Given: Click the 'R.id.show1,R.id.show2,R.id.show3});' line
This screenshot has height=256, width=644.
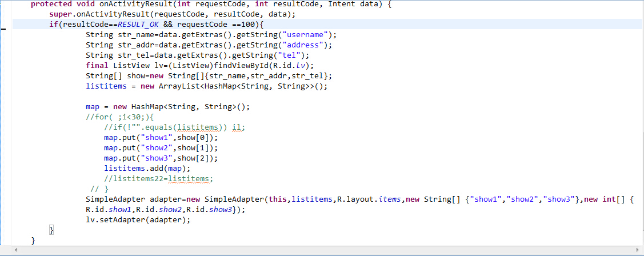Looking at the screenshot, I should 166,210.
